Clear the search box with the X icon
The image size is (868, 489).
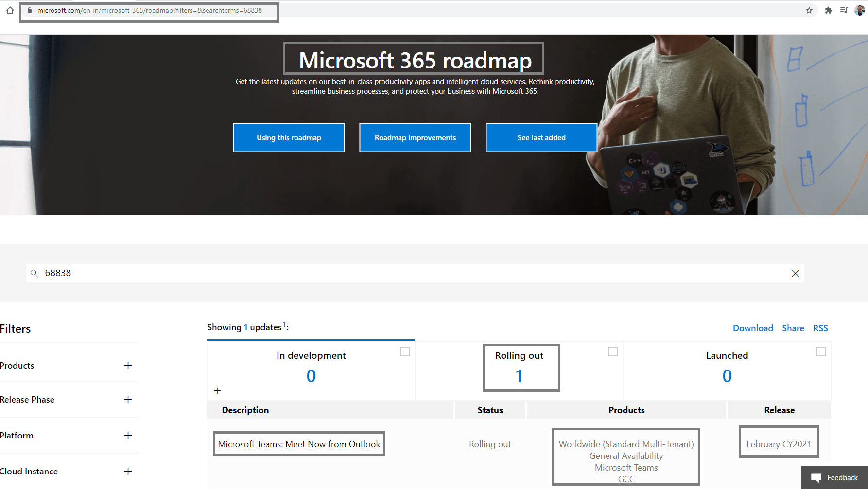pyautogui.click(x=795, y=273)
